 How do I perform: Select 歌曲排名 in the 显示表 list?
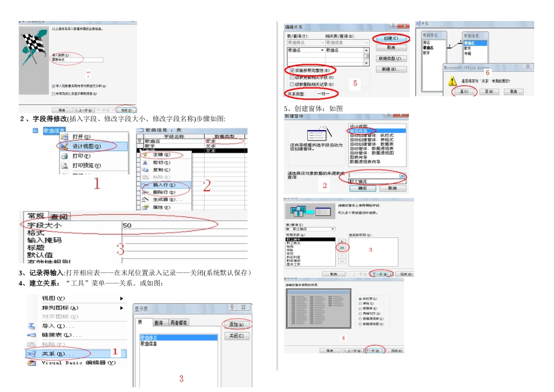coord(178,338)
